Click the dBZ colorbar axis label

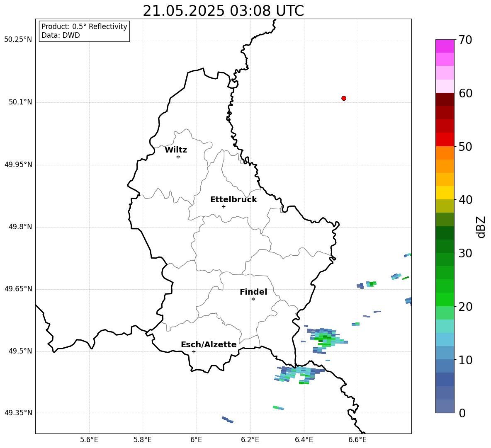click(480, 227)
